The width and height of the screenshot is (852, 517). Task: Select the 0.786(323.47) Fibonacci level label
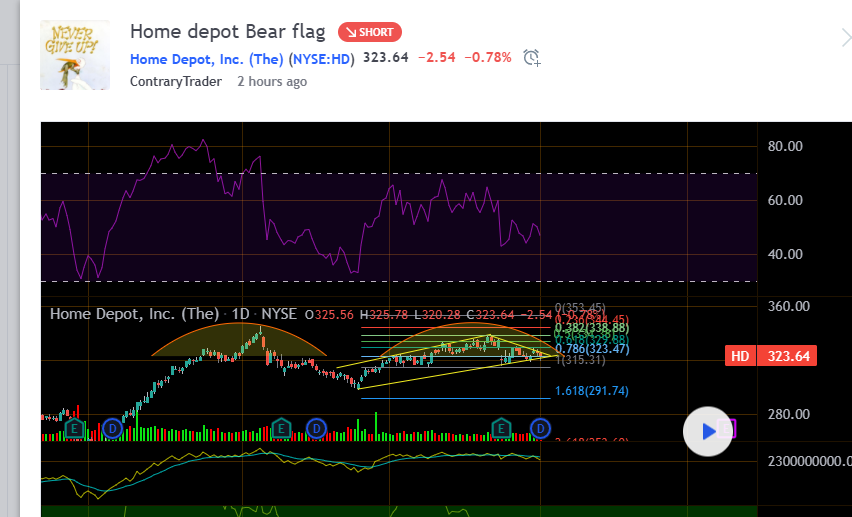[x=592, y=349]
